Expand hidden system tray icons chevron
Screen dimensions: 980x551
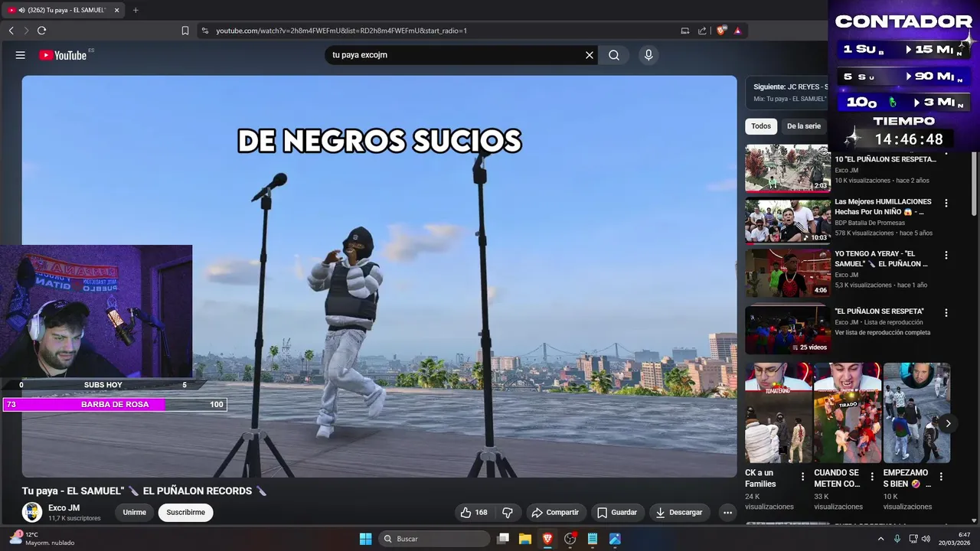click(880, 539)
